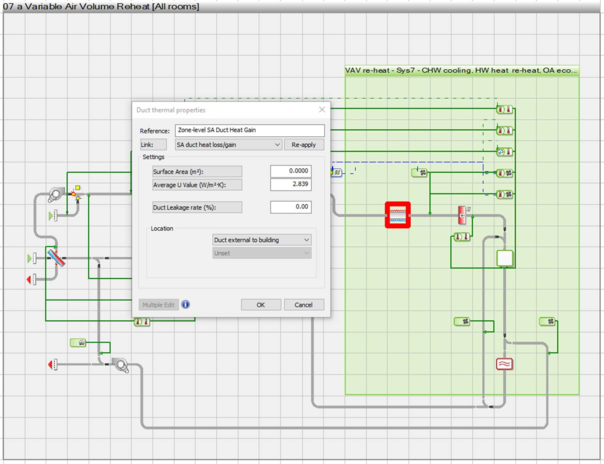Select the red reheat coil component
The image size is (604, 464).
(x=464, y=215)
